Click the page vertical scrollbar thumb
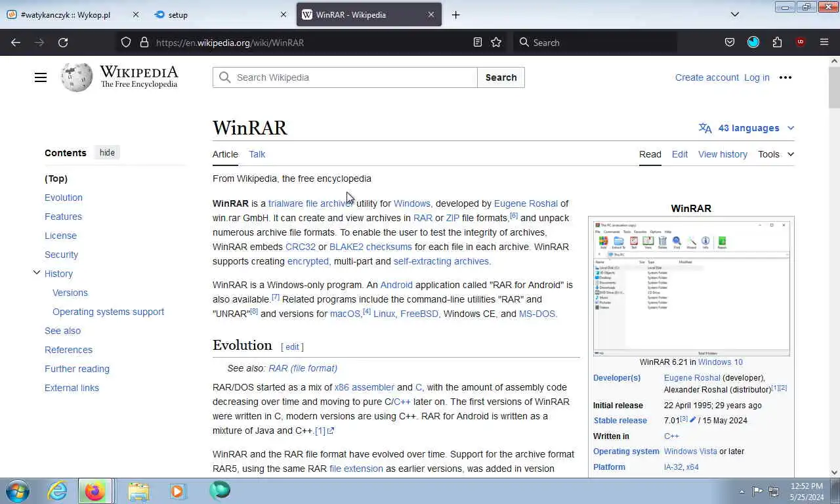Screen dimensions: 840x504 click(x=835, y=87)
